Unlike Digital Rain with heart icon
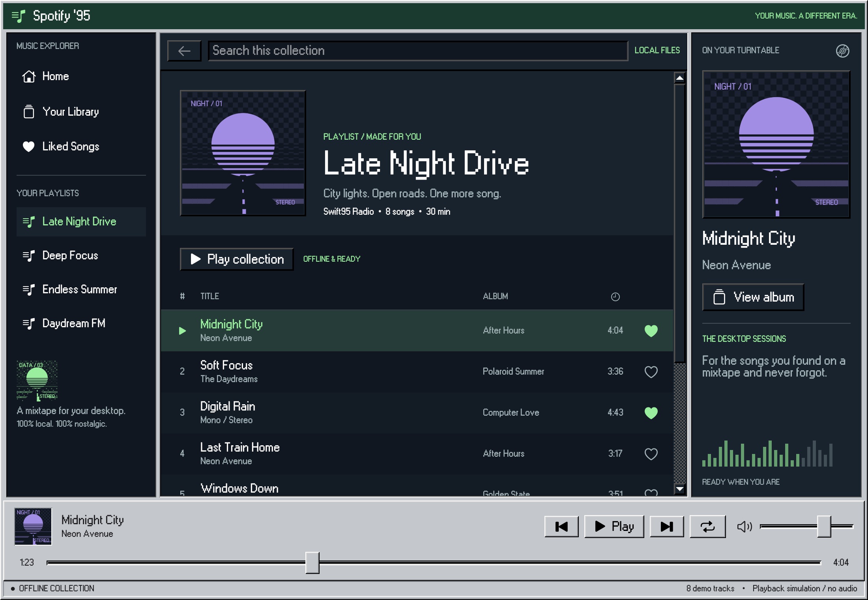 click(651, 412)
